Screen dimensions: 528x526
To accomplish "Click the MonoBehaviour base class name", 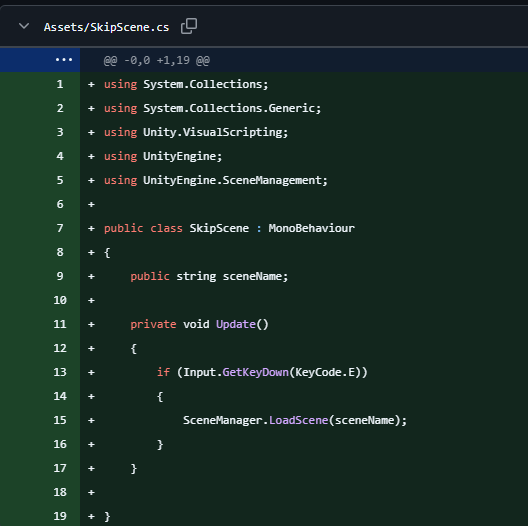I will tap(311, 228).
